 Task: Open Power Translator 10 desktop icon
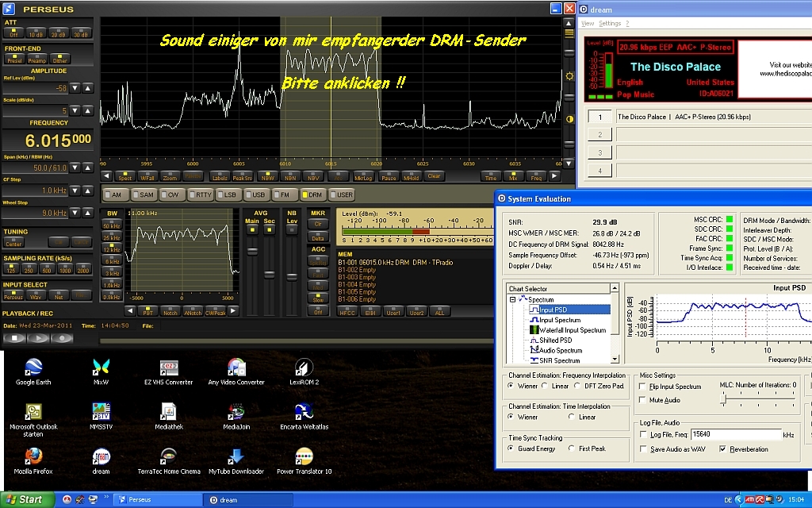click(x=304, y=461)
